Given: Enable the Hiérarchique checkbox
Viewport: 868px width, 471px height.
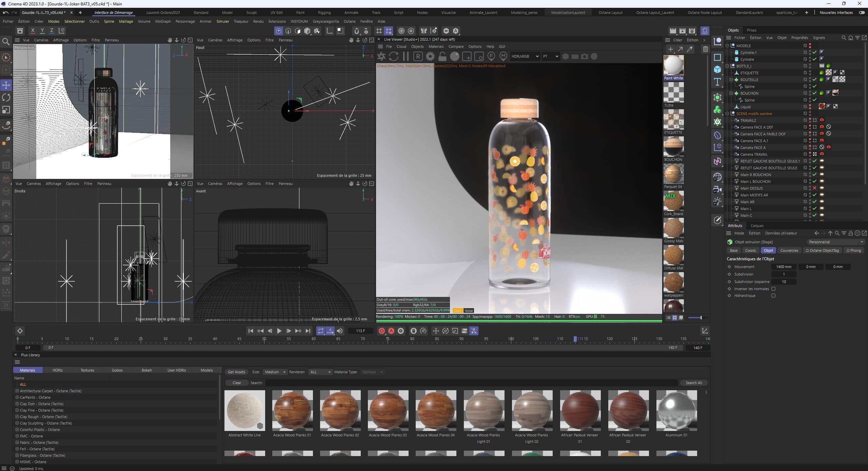Looking at the screenshot, I should 773,296.
